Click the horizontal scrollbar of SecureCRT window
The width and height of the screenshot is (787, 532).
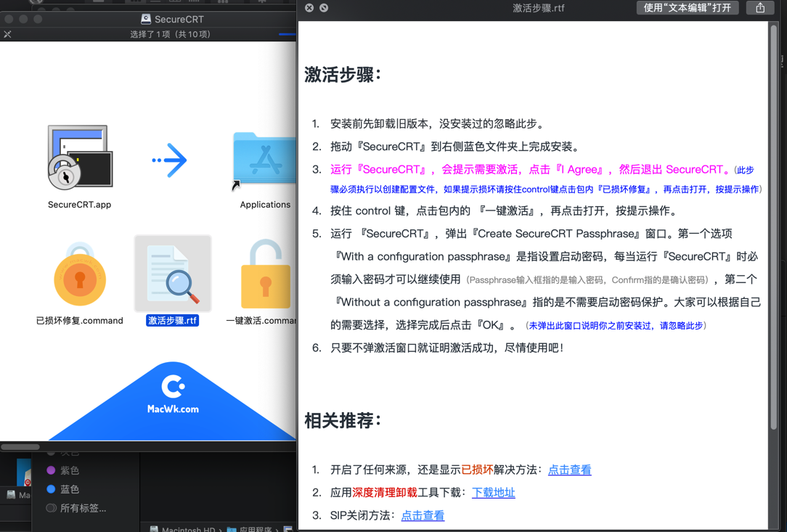coord(20,446)
